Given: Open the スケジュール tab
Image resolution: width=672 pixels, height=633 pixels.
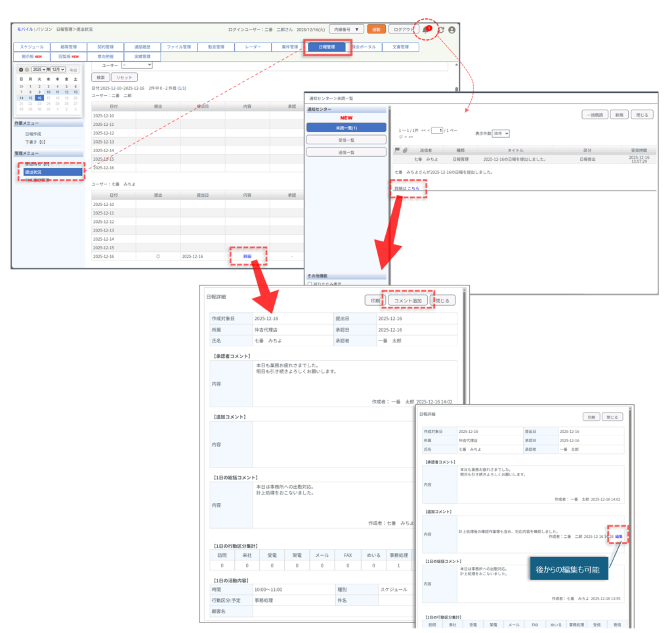Looking at the screenshot, I should point(31,47).
